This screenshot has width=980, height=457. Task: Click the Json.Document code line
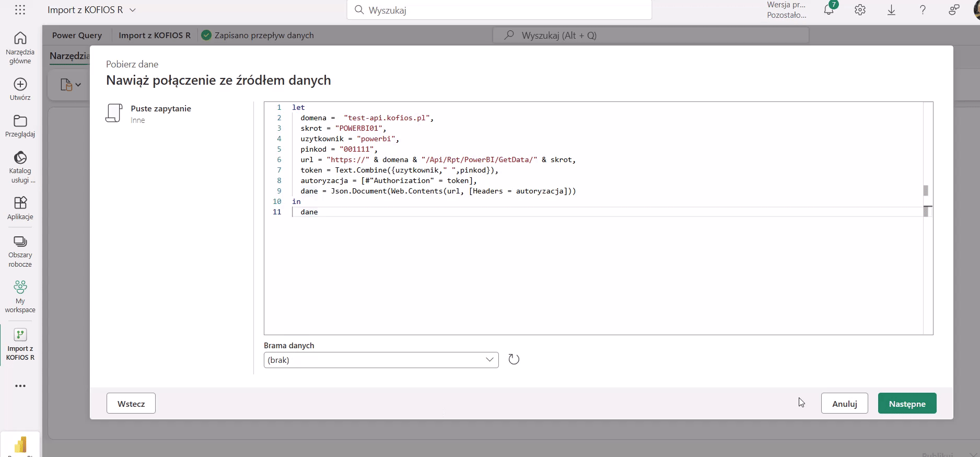tap(438, 191)
